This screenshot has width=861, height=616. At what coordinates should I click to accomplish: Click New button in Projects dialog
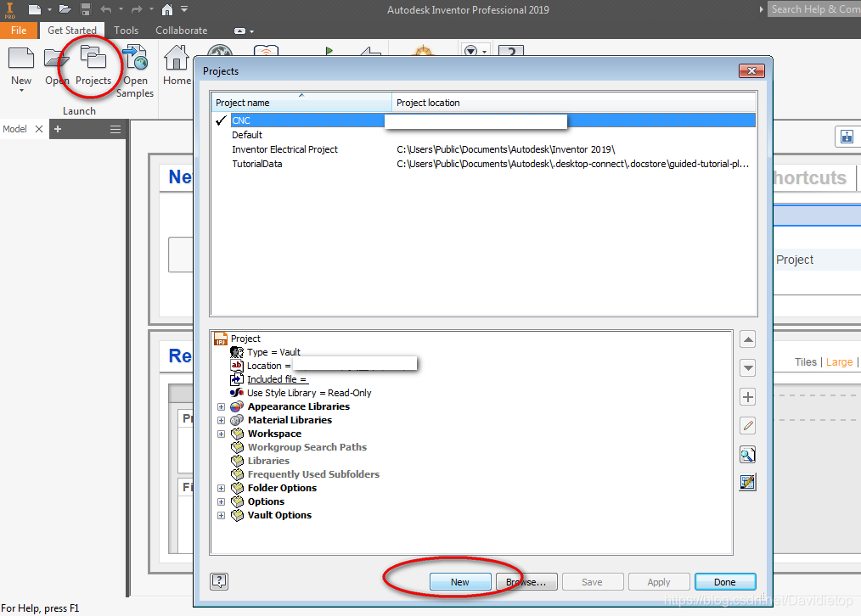coord(460,582)
